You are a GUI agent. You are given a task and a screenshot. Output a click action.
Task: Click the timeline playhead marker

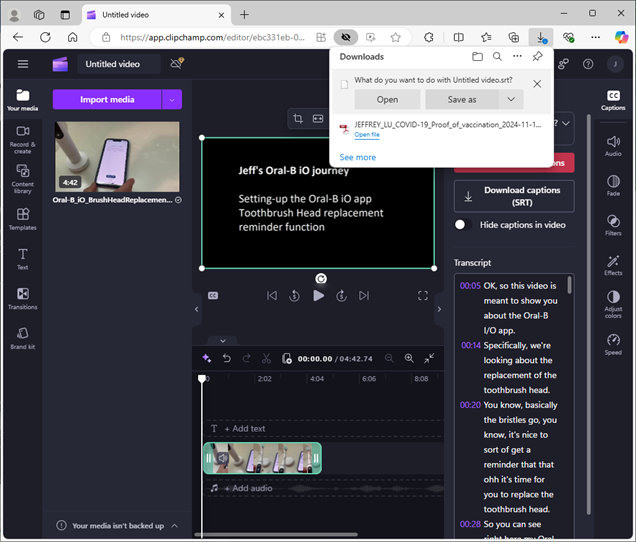point(202,378)
